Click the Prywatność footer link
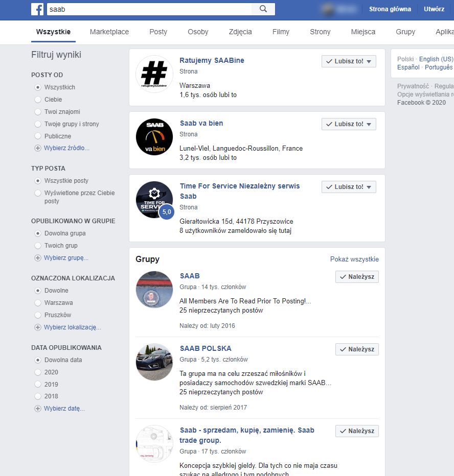 tap(413, 86)
